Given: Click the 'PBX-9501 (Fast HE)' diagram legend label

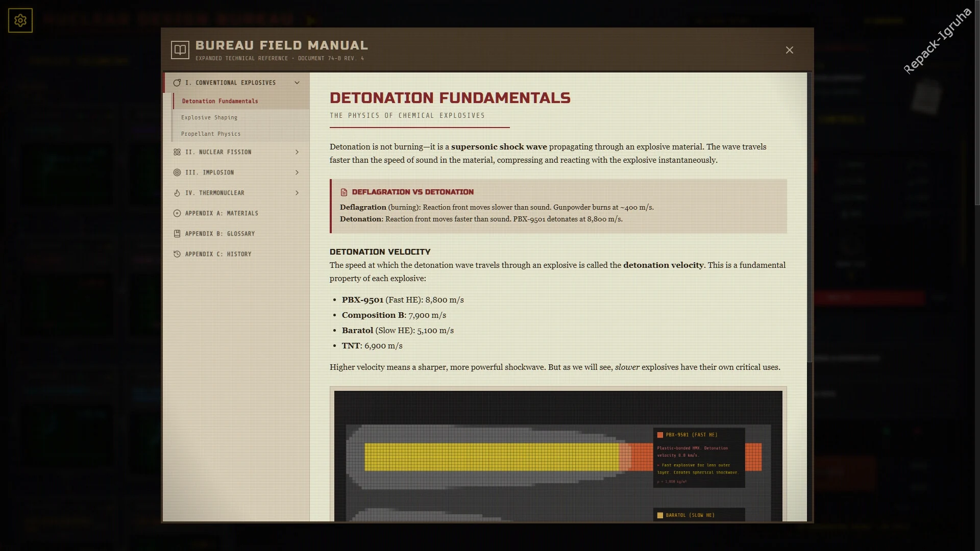Looking at the screenshot, I should [692, 435].
